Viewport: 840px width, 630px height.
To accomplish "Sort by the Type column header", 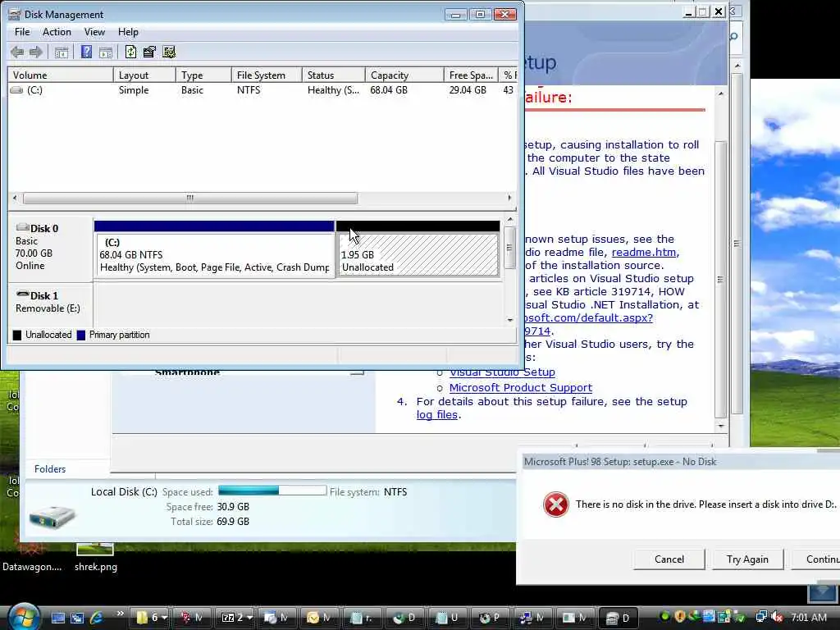I will tap(203, 75).
